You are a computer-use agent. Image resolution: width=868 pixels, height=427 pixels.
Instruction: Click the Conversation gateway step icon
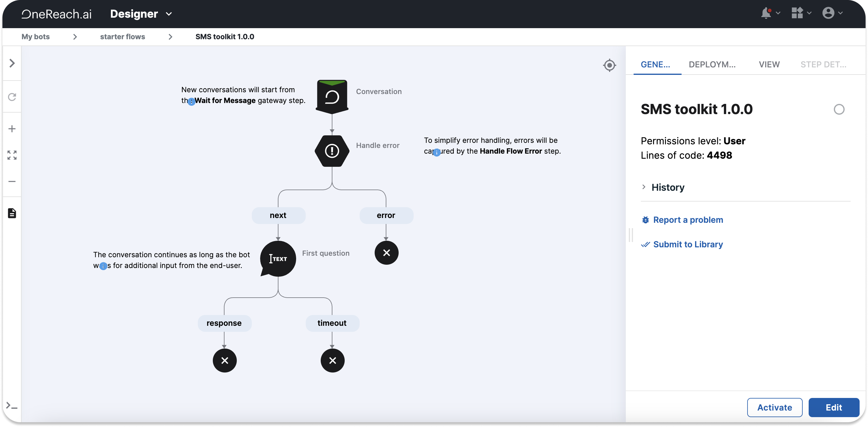coord(332,97)
